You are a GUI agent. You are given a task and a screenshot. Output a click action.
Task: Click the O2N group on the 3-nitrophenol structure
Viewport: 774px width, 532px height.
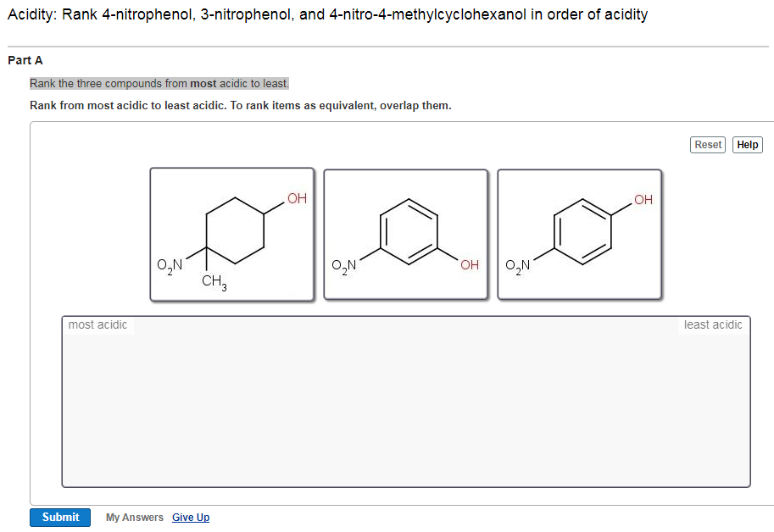click(x=342, y=264)
